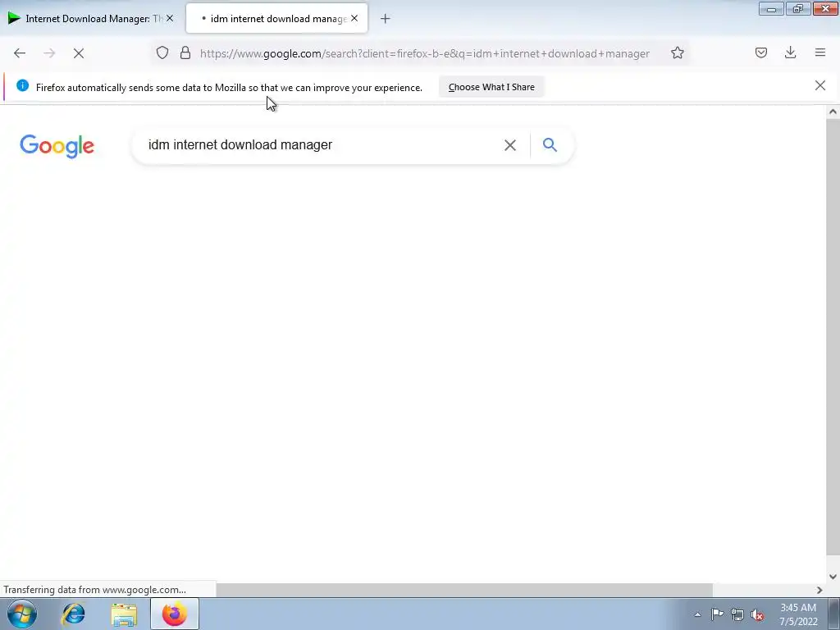Dismiss the Firefox data notification bar
Viewport: 840px width, 630px height.
(x=820, y=85)
